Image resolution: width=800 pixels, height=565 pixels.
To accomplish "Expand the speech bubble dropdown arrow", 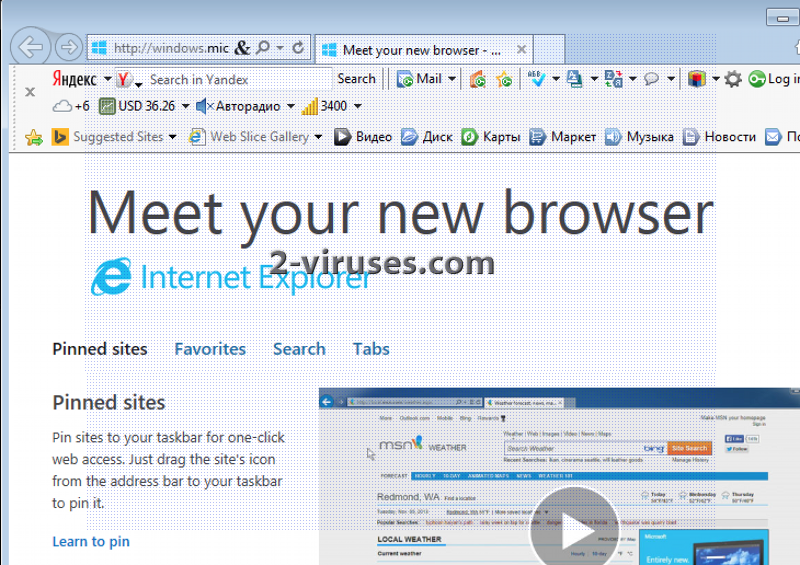I will pyautogui.click(x=671, y=79).
